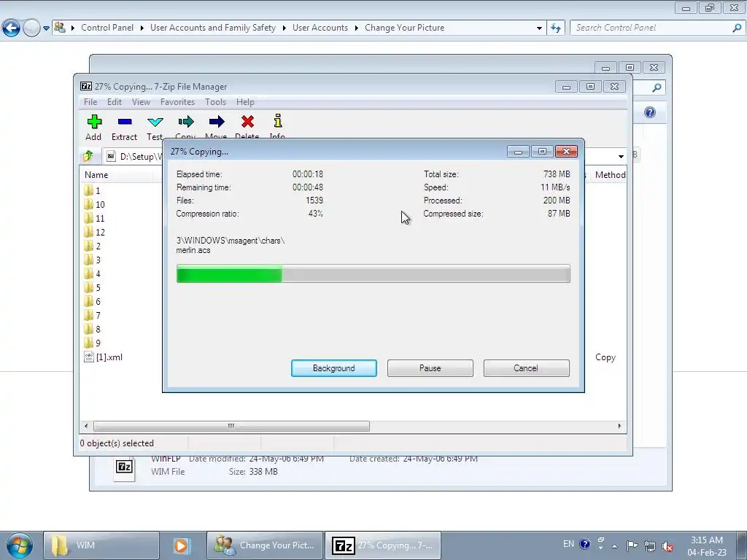
Task: Click the Method column header
Action: point(609,175)
